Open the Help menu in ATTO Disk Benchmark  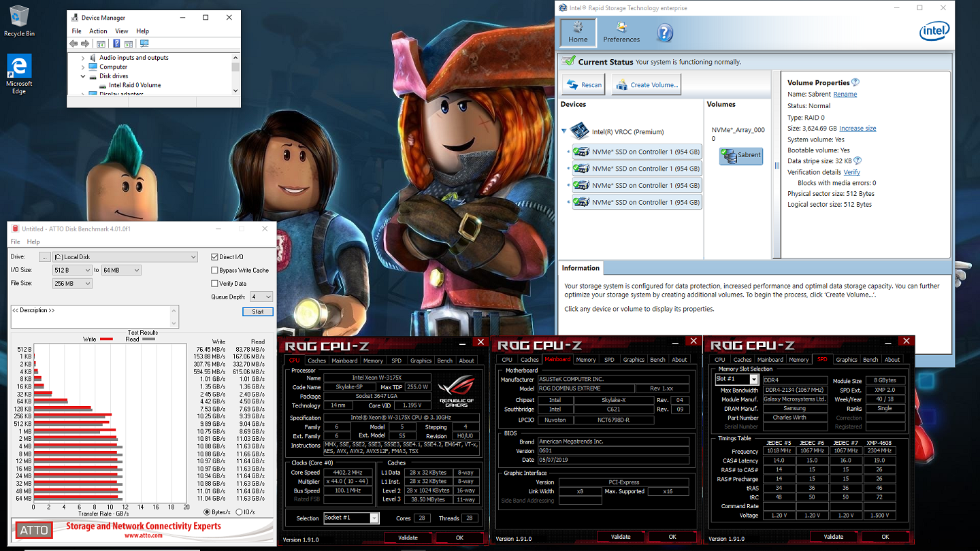(33, 241)
